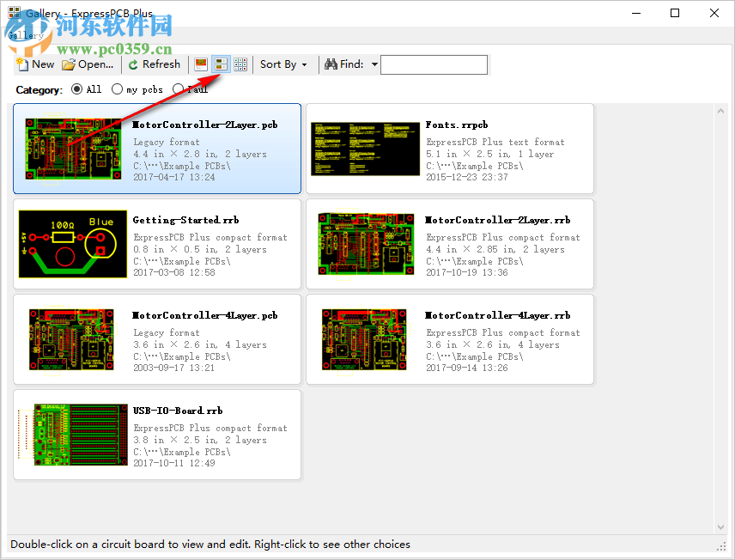Click the Open button
The height and width of the screenshot is (560, 735).
click(88, 64)
